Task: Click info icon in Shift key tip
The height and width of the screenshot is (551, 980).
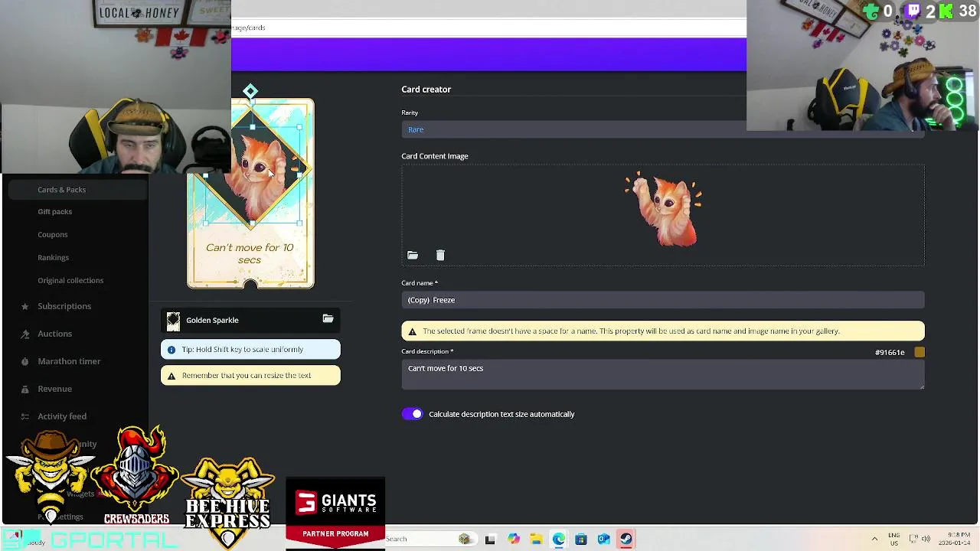Action: click(x=171, y=350)
